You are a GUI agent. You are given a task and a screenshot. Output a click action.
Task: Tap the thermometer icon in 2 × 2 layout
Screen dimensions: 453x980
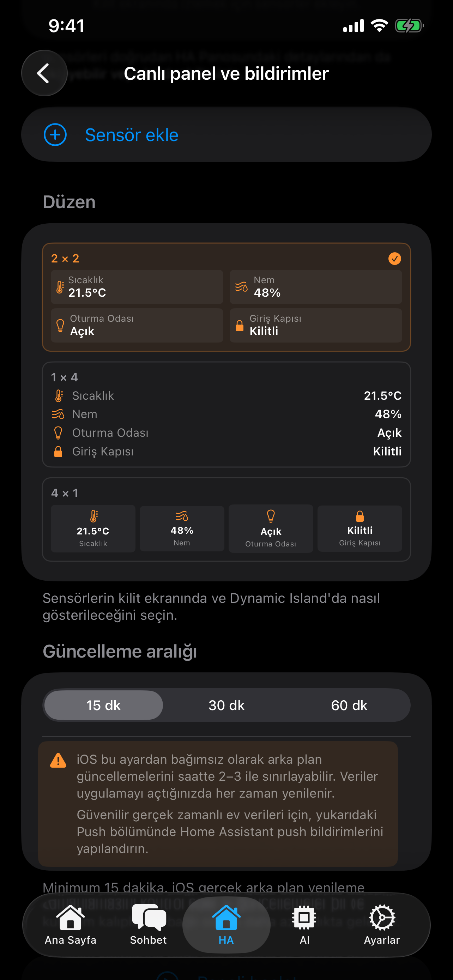[x=60, y=287]
